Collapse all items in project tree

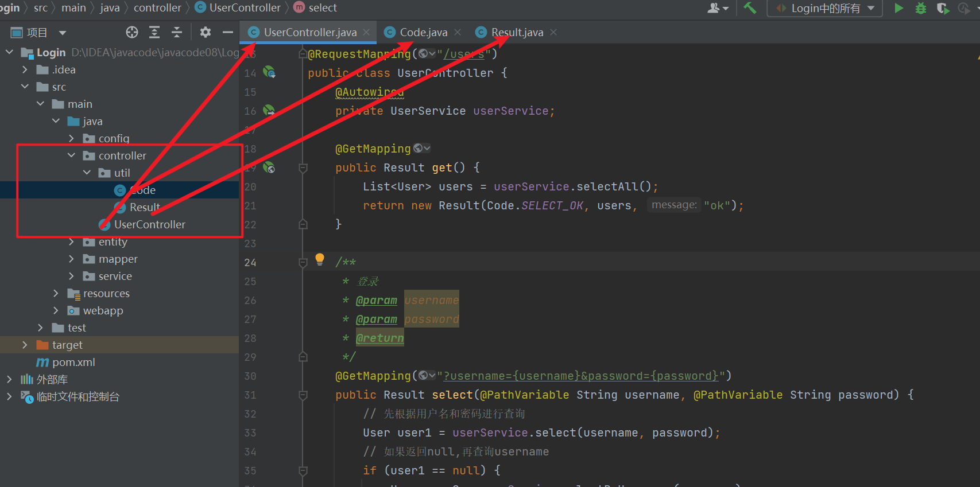pyautogui.click(x=177, y=32)
